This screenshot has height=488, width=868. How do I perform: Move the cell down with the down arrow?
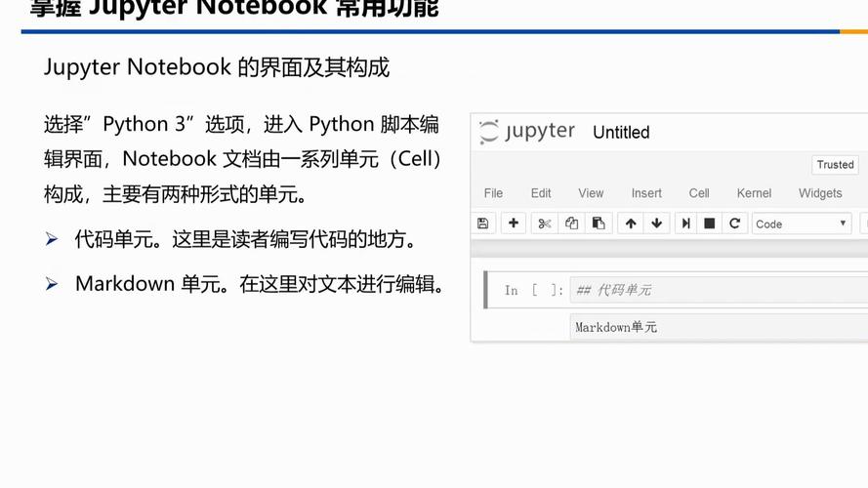pos(657,224)
